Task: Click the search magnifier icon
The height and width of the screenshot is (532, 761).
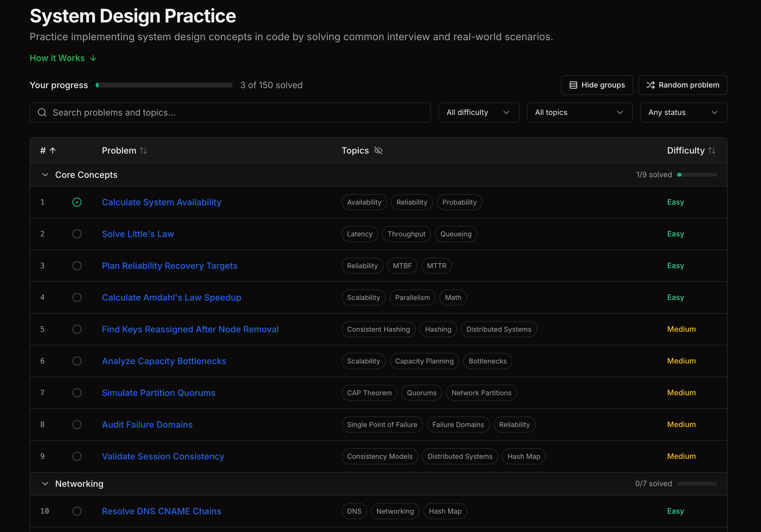Action: coord(42,113)
